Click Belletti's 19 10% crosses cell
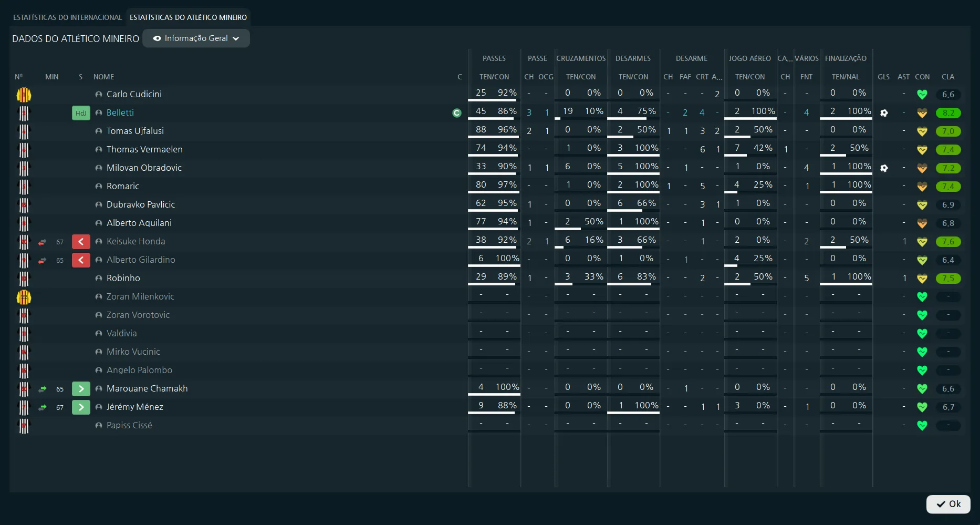 581,111
